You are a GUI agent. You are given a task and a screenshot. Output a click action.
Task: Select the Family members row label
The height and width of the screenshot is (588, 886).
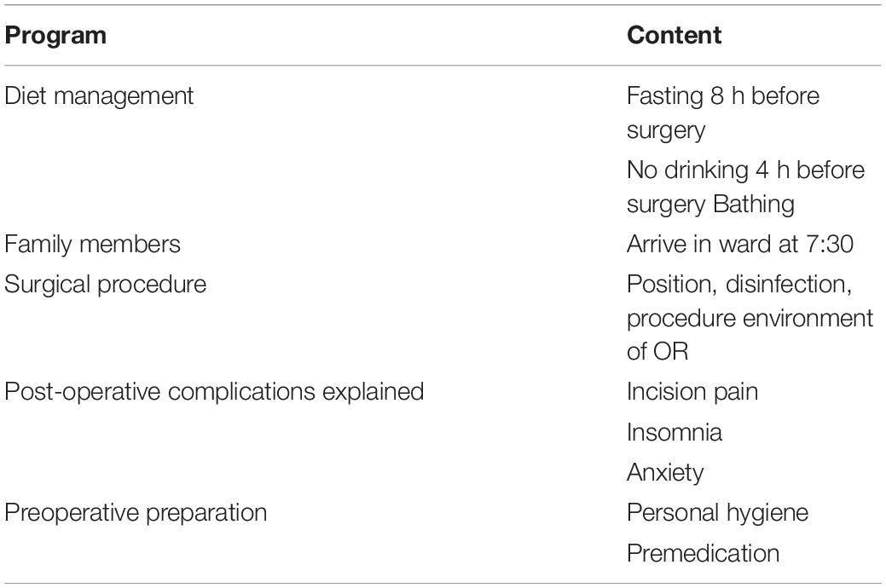(92, 245)
